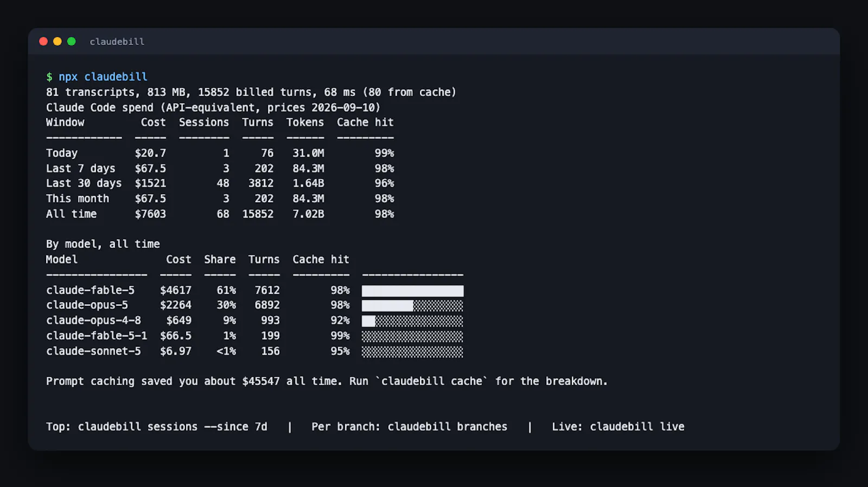The width and height of the screenshot is (868, 487).
Task: Click 'claudebill sessions --since 7d' hint
Action: (x=173, y=427)
